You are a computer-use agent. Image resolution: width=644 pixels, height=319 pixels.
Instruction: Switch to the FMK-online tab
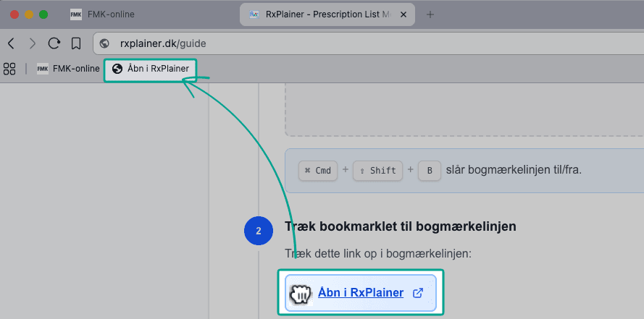(103, 14)
